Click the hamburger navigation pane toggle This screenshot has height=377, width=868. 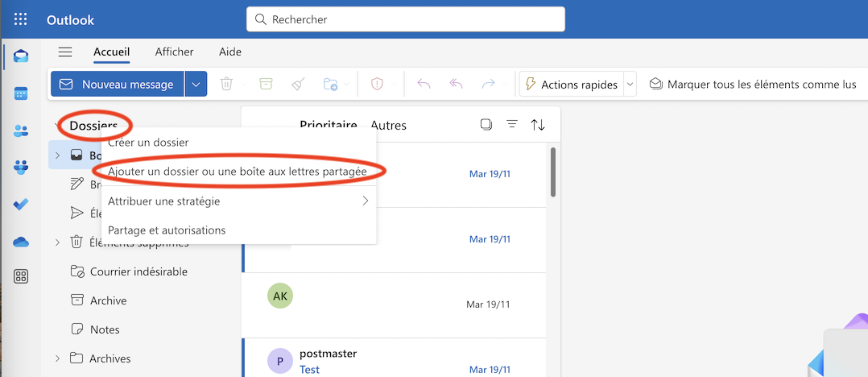click(x=65, y=52)
